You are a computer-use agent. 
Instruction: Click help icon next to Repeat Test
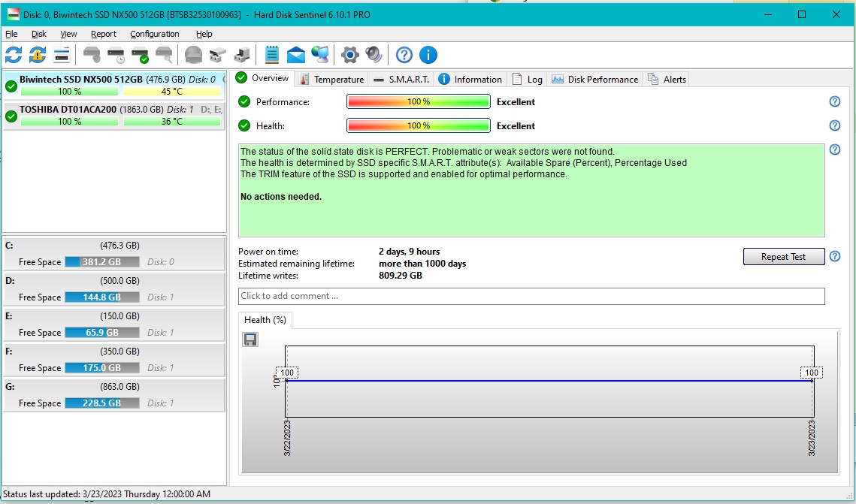pos(835,256)
